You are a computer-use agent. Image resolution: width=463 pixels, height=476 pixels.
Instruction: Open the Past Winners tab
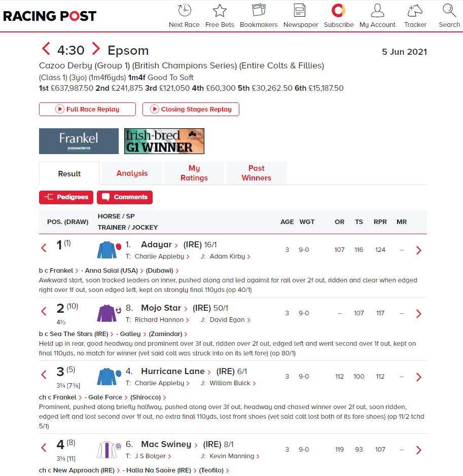coord(257,173)
